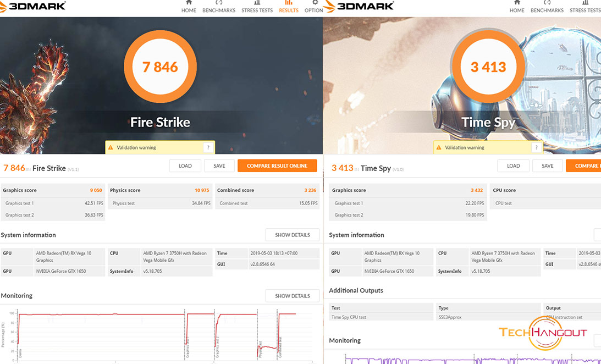Screen dimensions: 601x364
Task: Click Time Spy 'Monitoring' heading
Action: [x=345, y=340]
